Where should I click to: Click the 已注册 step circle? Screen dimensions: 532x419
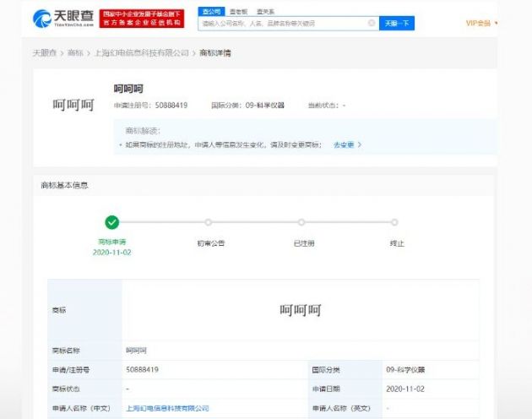point(301,222)
